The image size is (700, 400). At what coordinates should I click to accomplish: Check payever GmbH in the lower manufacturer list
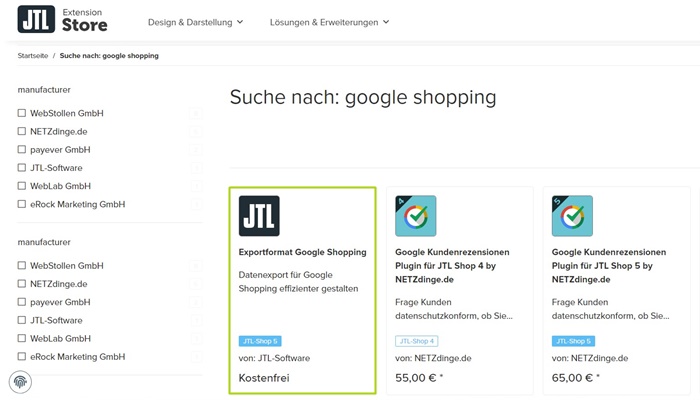21,302
